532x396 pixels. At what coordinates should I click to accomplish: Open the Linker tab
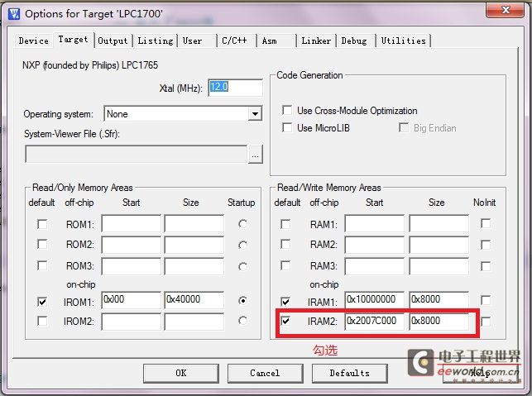coord(316,41)
